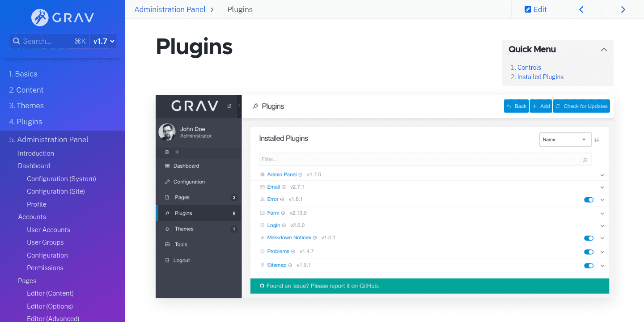
Task: Expand the Admin Panel plugin row
Action: point(602,175)
